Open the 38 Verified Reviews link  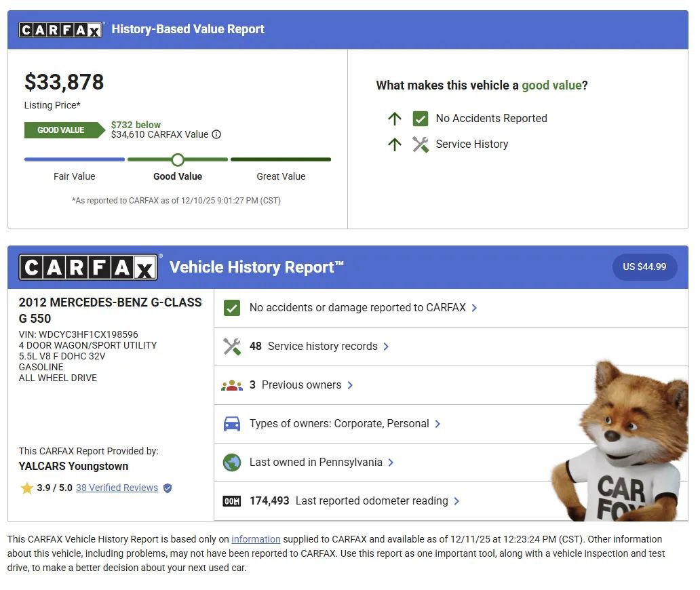coord(117,488)
